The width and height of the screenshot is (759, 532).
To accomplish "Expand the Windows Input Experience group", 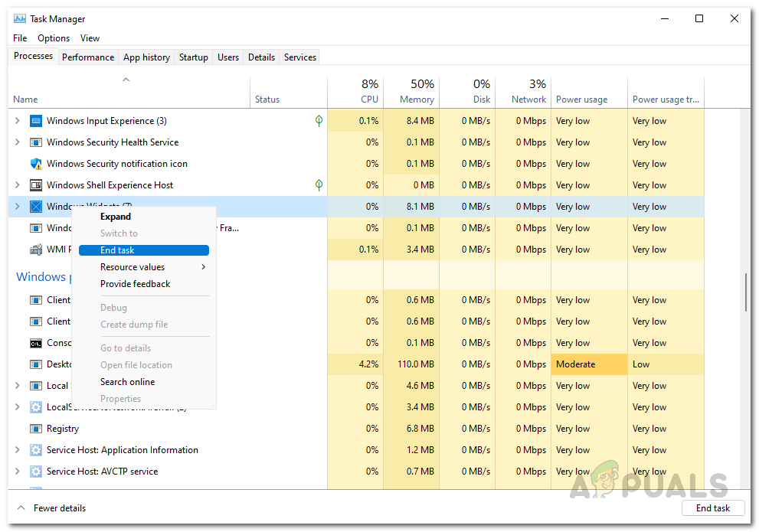I will tap(18, 121).
